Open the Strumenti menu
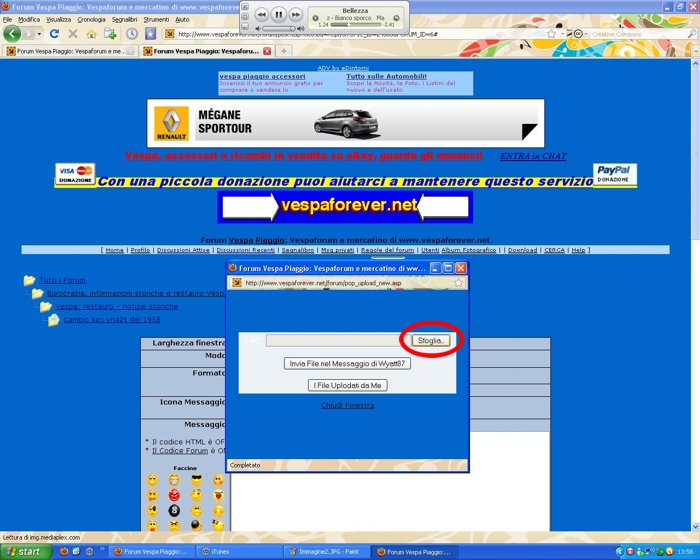 point(156,20)
